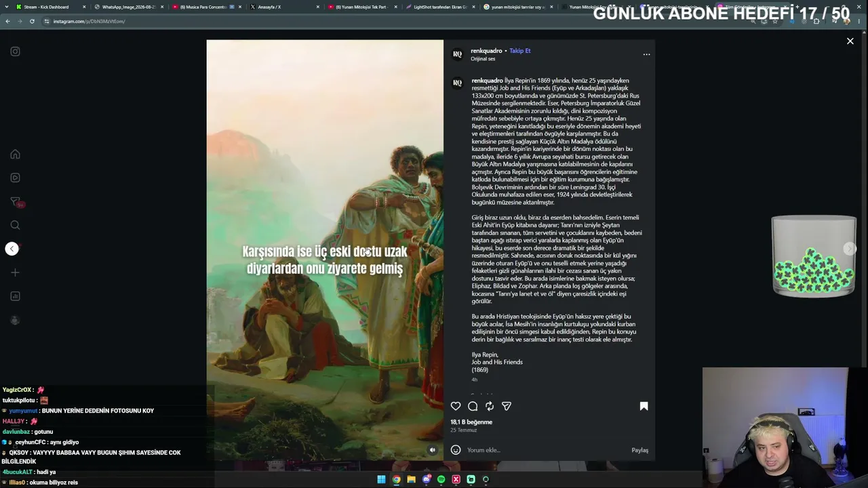This screenshot has height=488, width=868.
Task: Open comments with the speech bubble icon
Action: (x=473, y=406)
